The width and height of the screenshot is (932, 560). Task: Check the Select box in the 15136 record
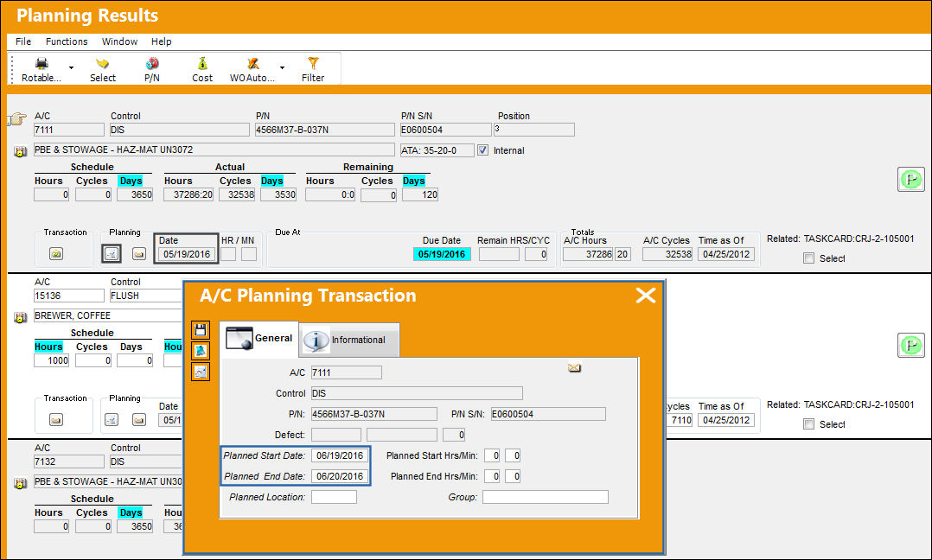click(808, 424)
